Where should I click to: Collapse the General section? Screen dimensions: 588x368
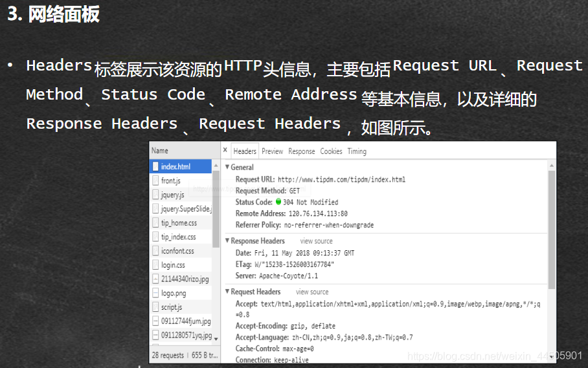(x=227, y=167)
